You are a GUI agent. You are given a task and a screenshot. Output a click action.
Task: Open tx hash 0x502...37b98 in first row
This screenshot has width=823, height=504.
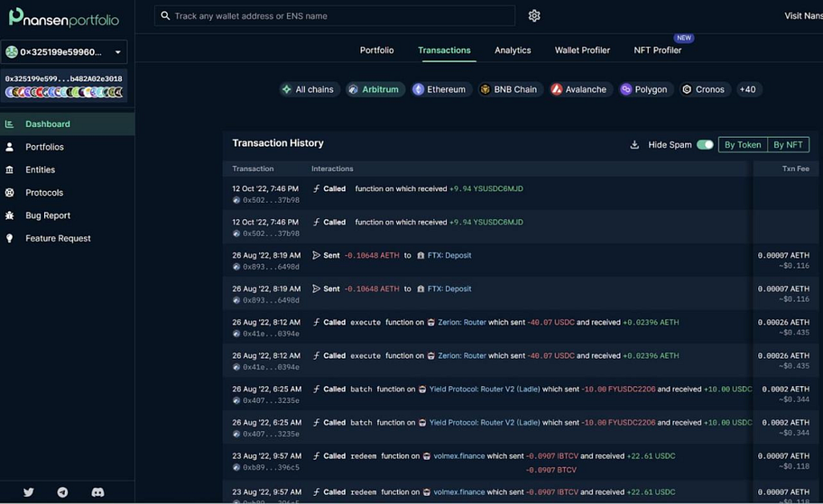coord(271,200)
